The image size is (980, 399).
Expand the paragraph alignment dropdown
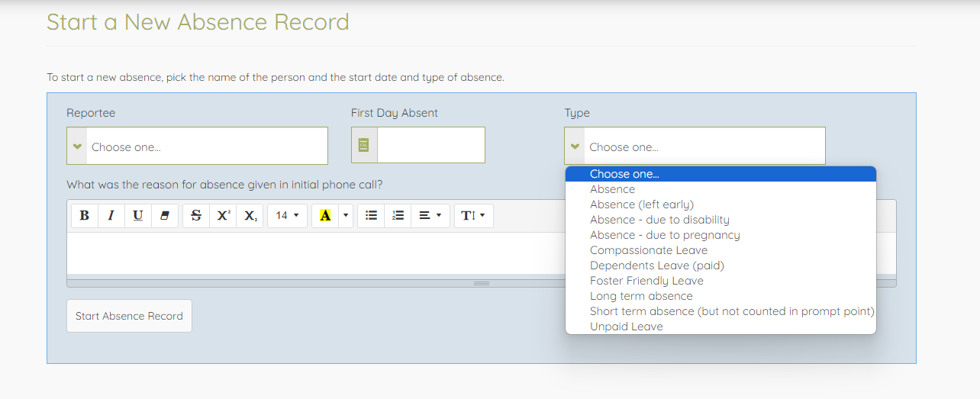point(430,216)
